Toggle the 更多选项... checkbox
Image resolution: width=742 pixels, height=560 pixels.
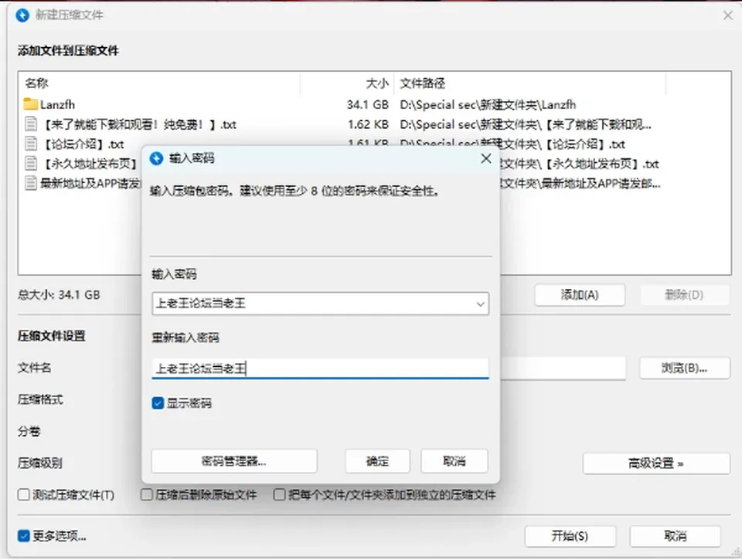point(23,536)
